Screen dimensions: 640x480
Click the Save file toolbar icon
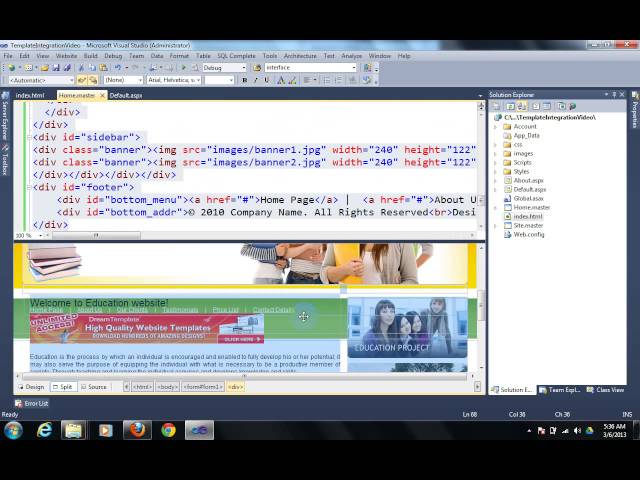pyautogui.click(x=56, y=68)
